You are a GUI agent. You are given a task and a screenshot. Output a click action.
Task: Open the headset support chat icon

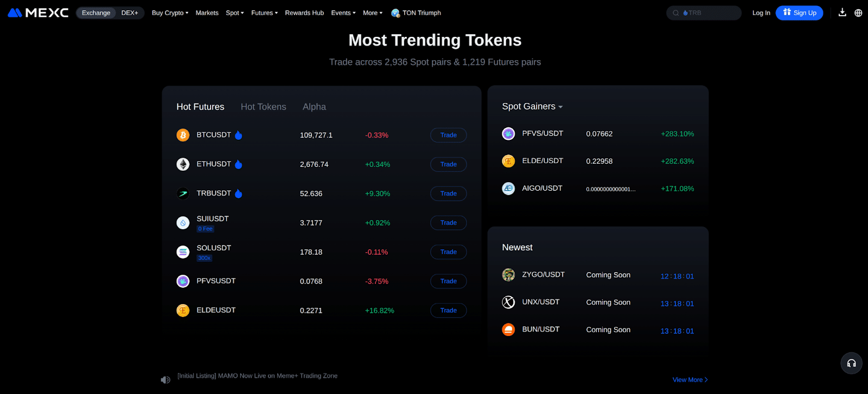coord(851,363)
